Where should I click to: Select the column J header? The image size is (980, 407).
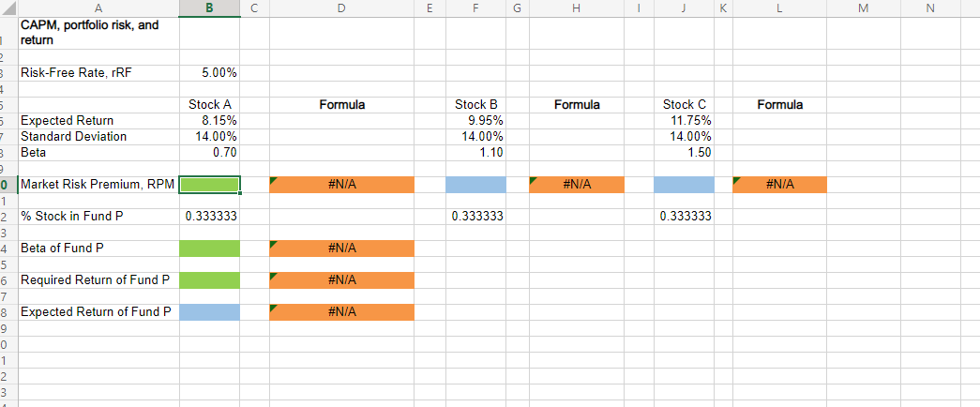(x=684, y=8)
